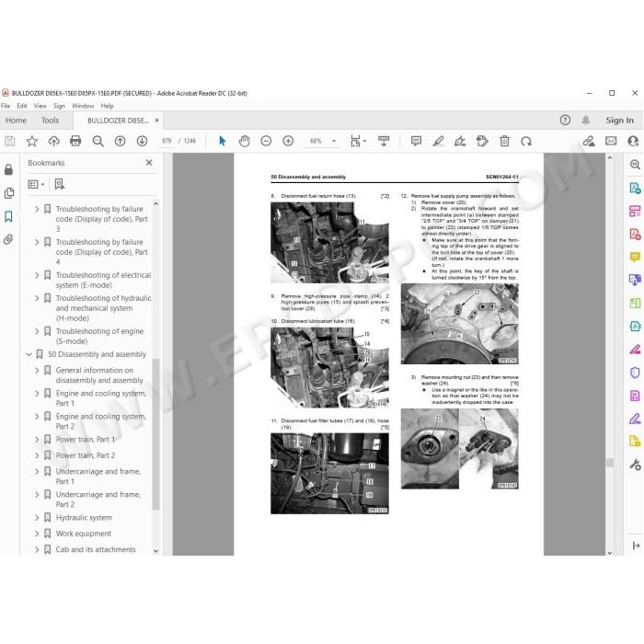Open the Edit menu
The image size is (644, 644).
22,106
